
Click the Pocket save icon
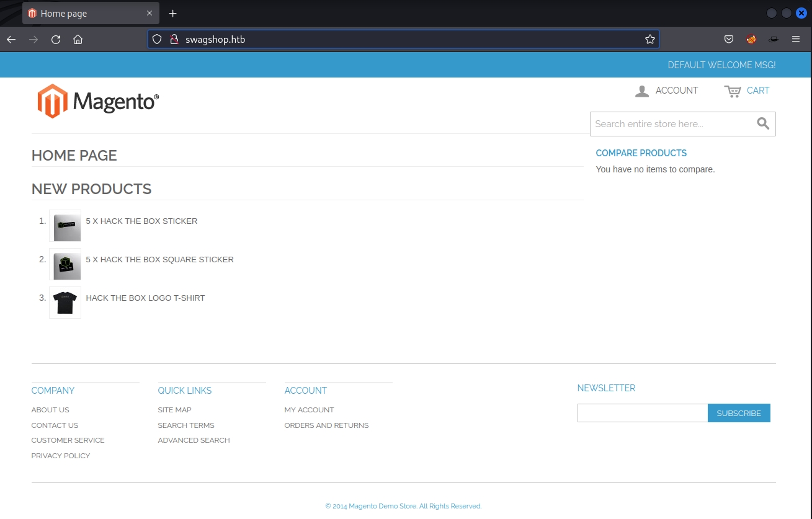click(x=729, y=40)
